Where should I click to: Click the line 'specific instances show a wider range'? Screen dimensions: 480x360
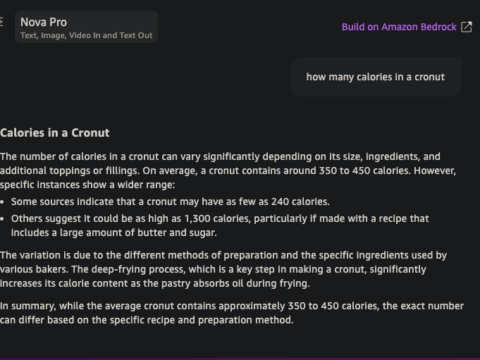click(x=87, y=185)
